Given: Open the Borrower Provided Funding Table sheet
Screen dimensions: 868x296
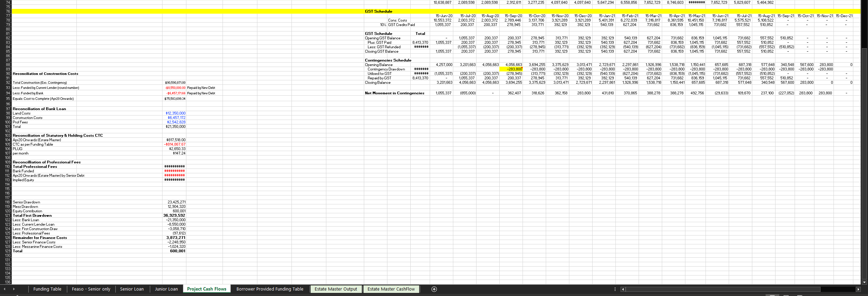Looking at the screenshot, I should [x=270, y=289].
